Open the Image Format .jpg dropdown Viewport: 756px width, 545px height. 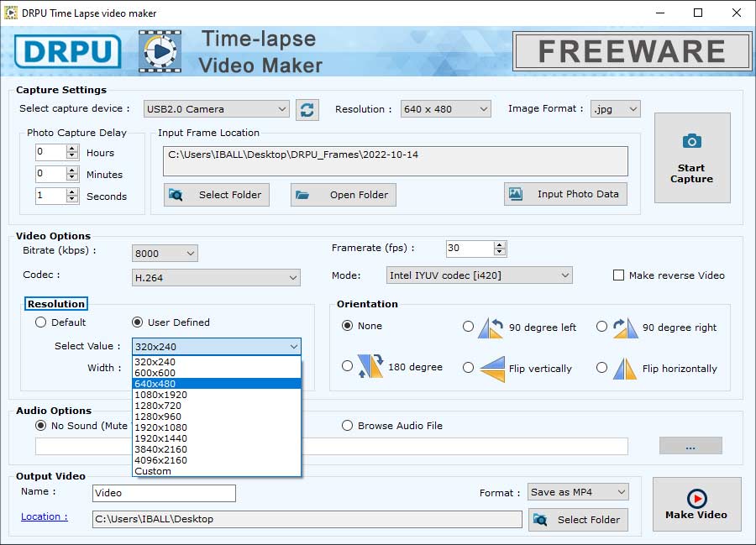pyautogui.click(x=615, y=109)
